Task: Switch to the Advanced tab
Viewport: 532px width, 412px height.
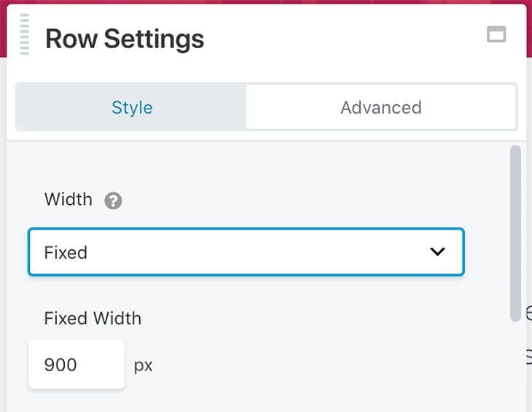Action: coord(381,108)
